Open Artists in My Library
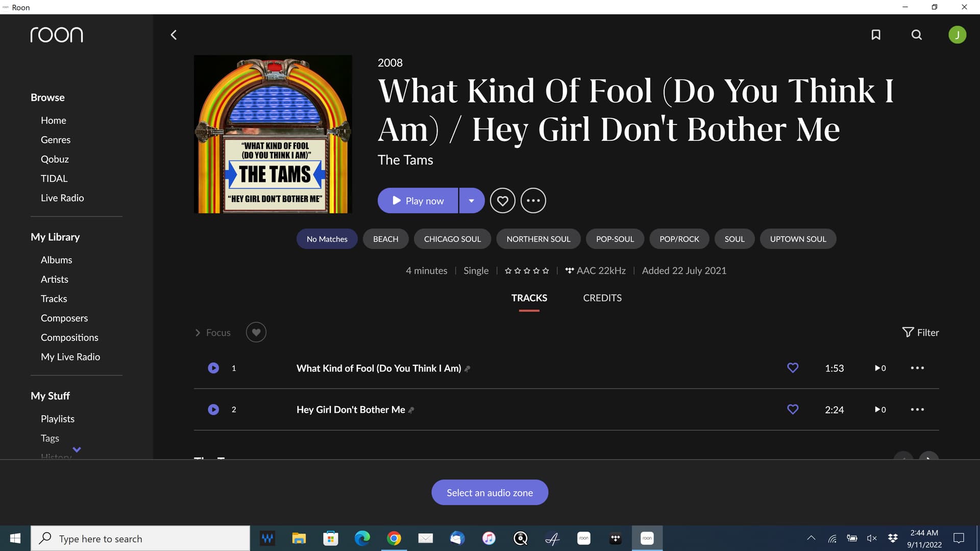 click(54, 279)
